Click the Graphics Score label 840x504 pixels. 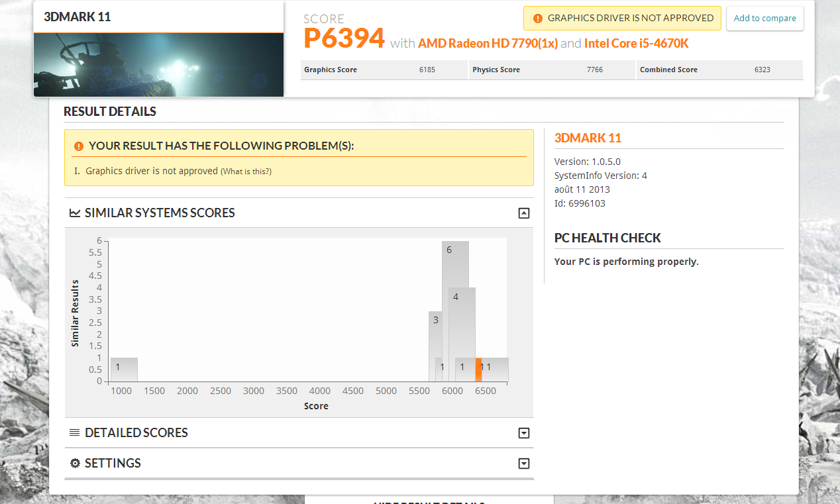331,70
